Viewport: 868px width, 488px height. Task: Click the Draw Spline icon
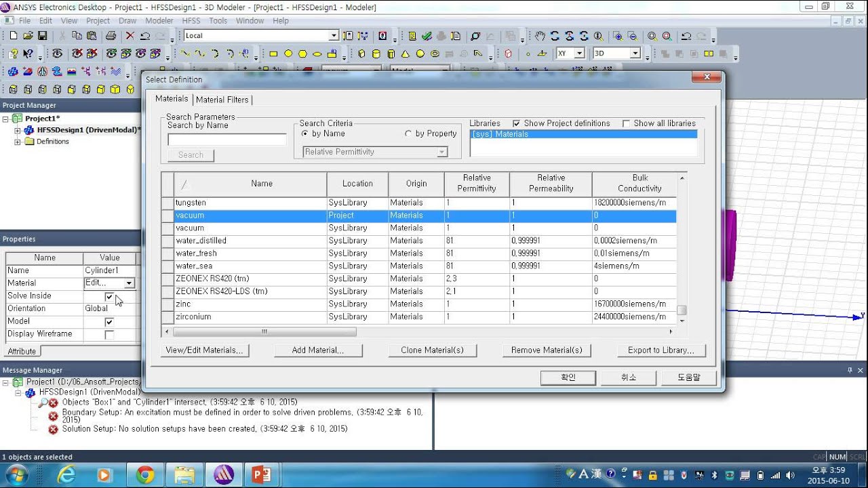200,54
